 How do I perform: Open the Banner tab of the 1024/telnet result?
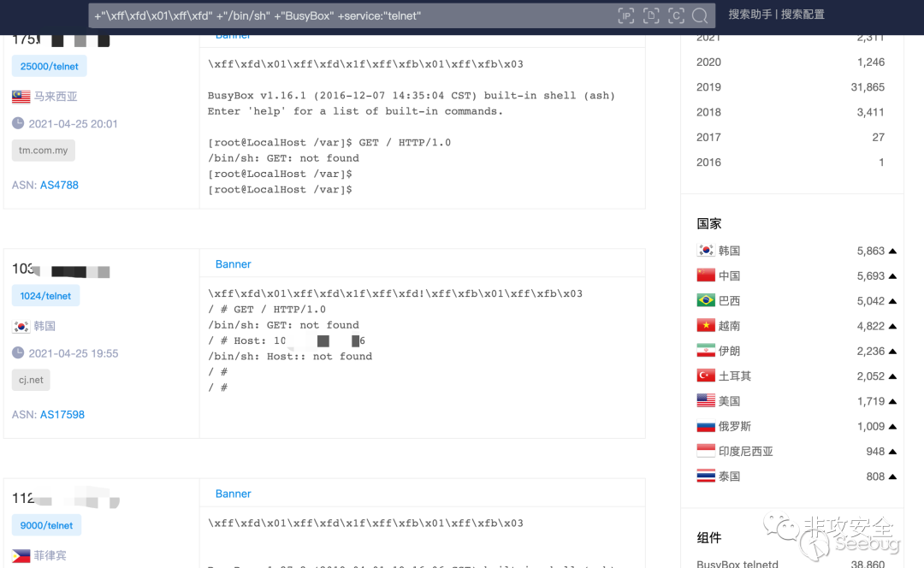pos(234,264)
